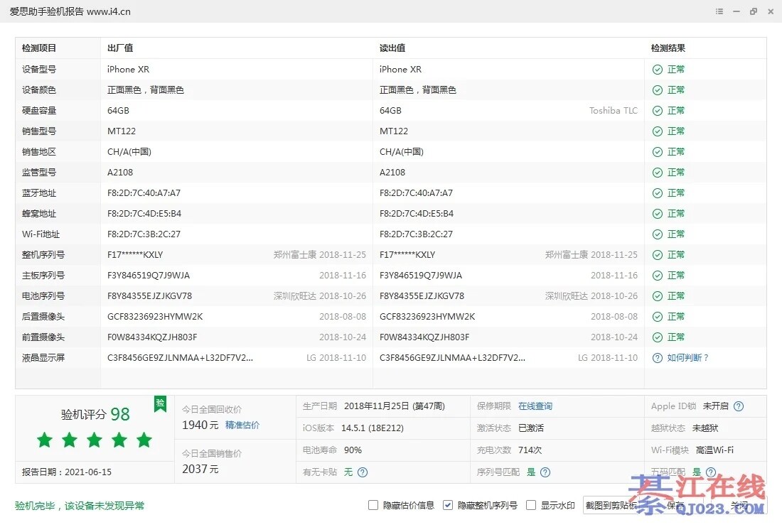782x532 pixels.
Task: Click the 检测结果 column header
Action: point(668,48)
